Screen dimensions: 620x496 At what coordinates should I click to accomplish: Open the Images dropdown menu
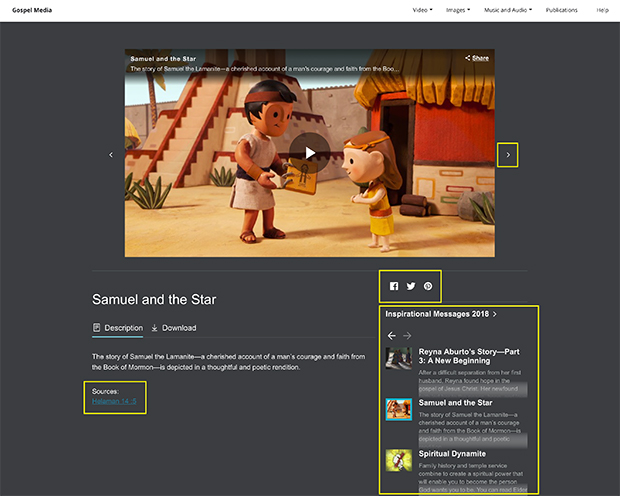(x=458, y=10)
